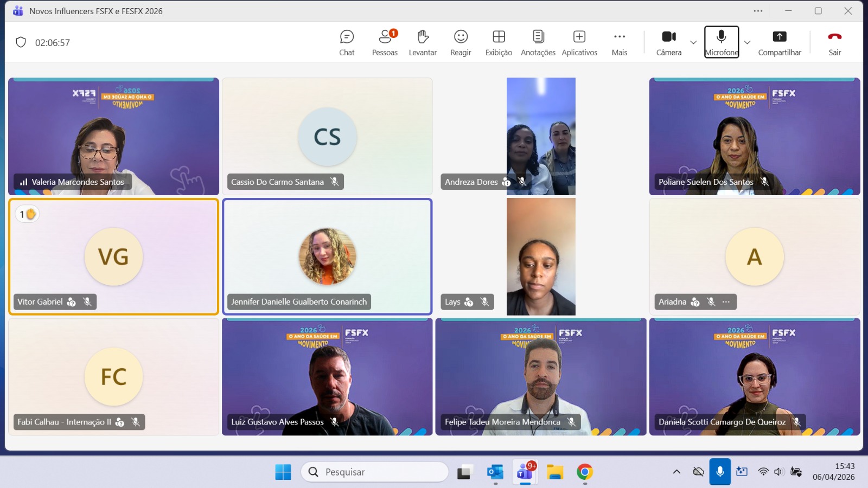Open Aplicativos apps panel

579,42
